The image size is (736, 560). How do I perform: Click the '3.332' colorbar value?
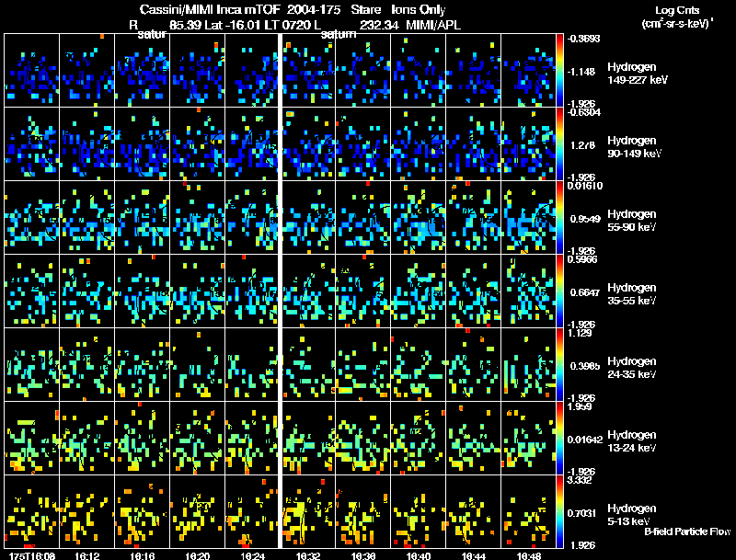[580, 480]
